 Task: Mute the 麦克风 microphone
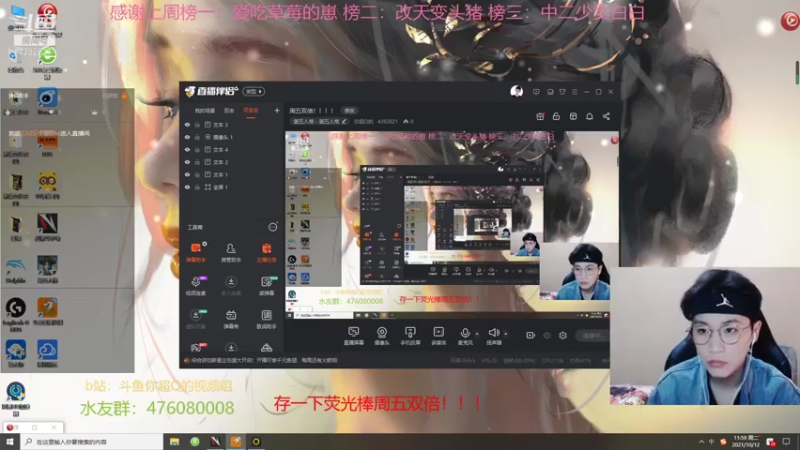coord(465,336)
